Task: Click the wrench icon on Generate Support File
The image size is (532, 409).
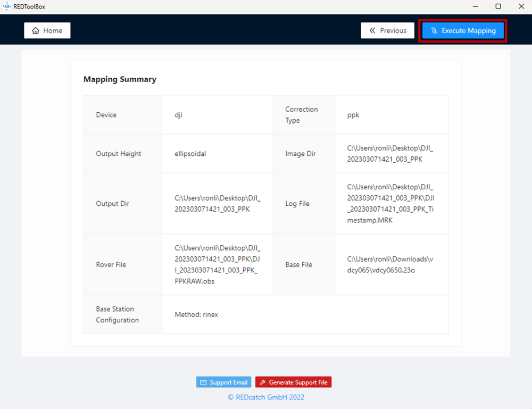Action: click(264, 382)
